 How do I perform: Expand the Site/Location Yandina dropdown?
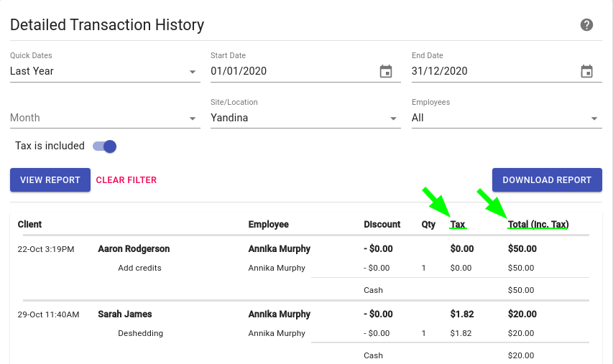pos(305,118)
